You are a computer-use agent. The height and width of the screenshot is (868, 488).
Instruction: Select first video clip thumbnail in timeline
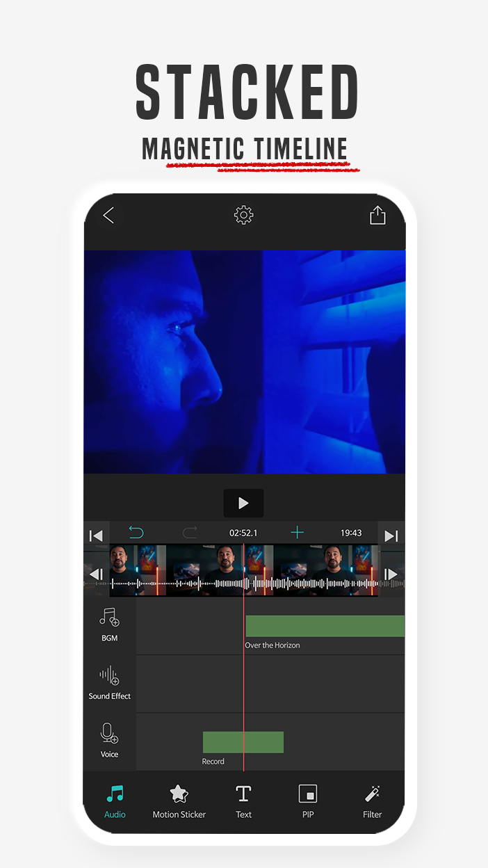(x=138, y=570)
